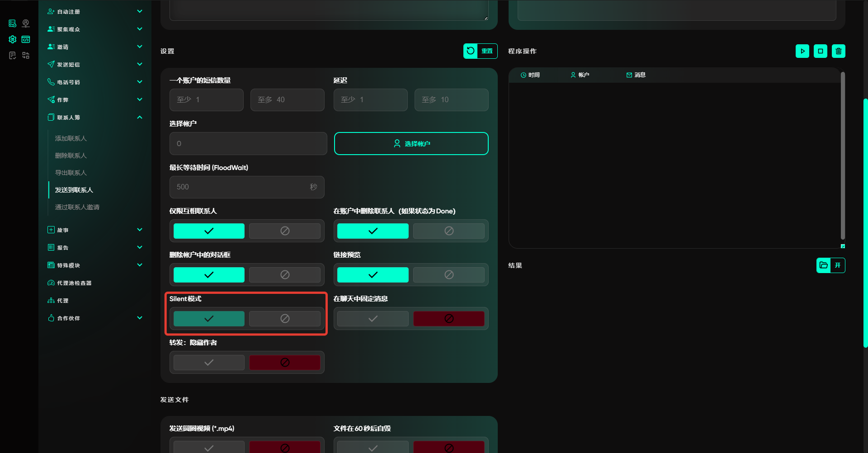Enable Silent模式 with the checkmark button
The height and width of the screenshot is (453, 868).
(x=209, y=319)
